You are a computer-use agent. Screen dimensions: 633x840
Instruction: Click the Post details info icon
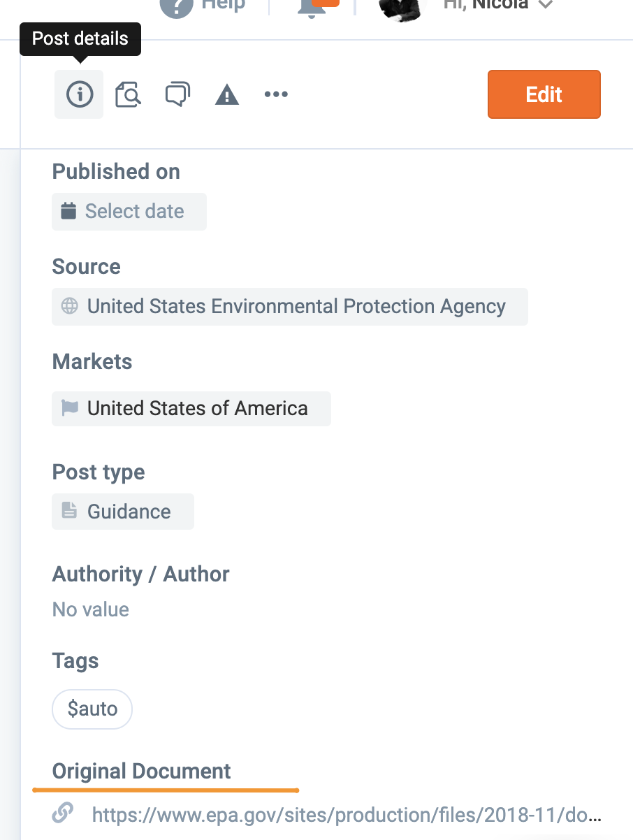tap(79, 94)
